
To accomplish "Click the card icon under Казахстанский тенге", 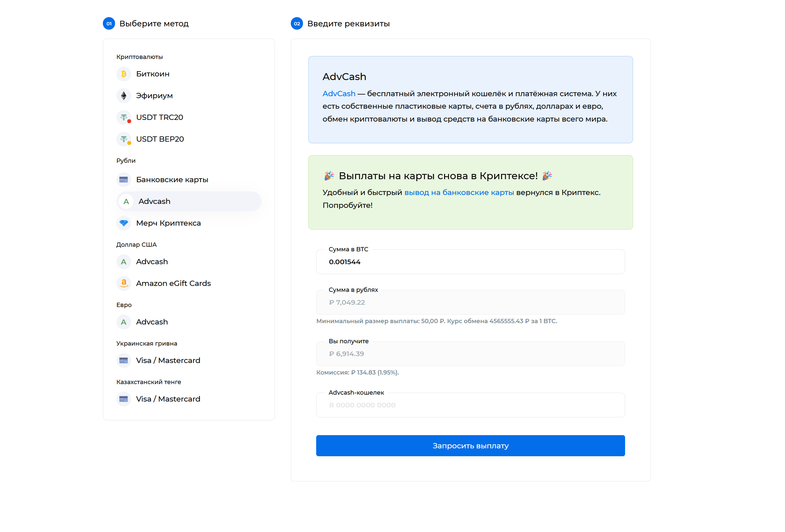I will [124, 399].
